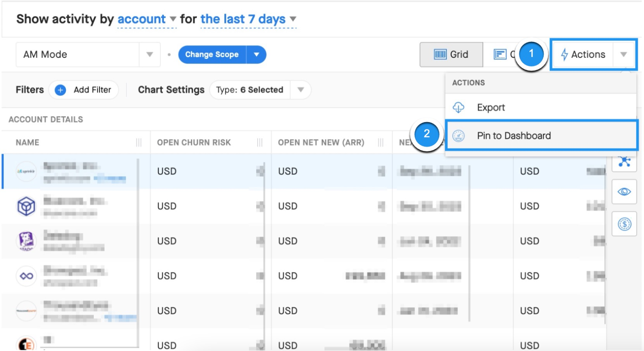Click the Sprinklr account logo

pos(26,171)
